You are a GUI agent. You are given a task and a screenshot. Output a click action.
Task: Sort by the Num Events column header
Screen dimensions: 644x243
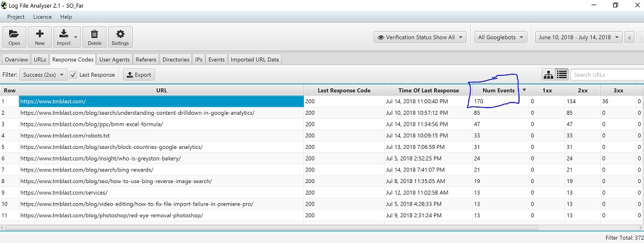(x=501, y=90)
